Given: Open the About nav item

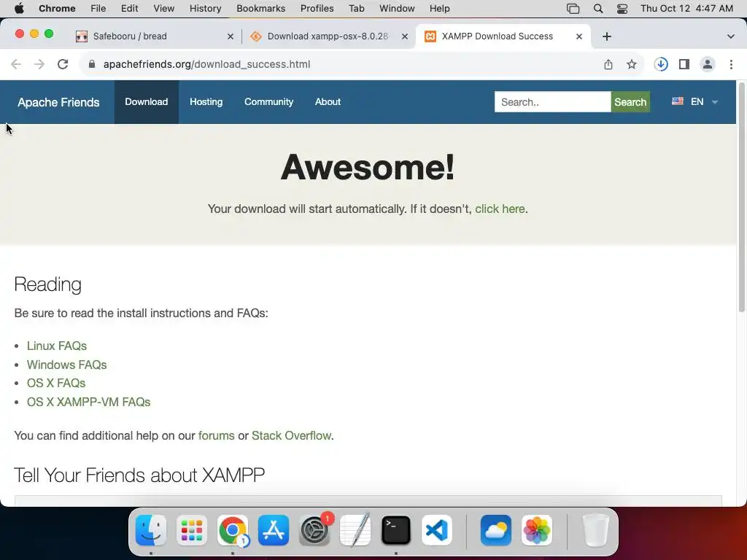Looking at the screenshot, I should click(328, 102).
